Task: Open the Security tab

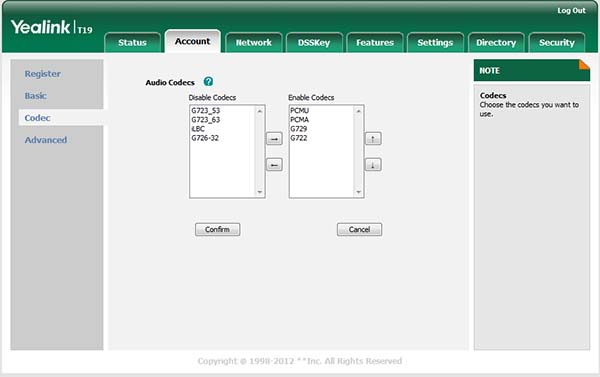Action: pos(557,42)
